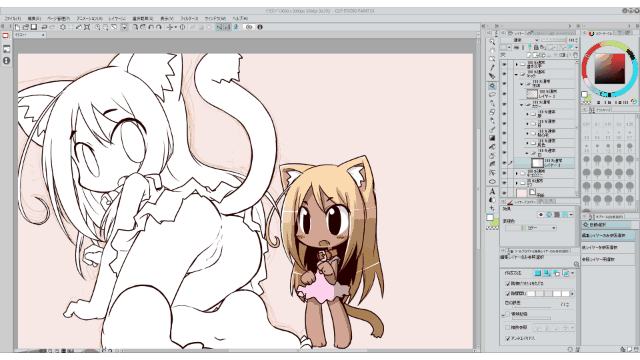
Task: Select the Text tool letter A
Action: [x=492, y=191]
